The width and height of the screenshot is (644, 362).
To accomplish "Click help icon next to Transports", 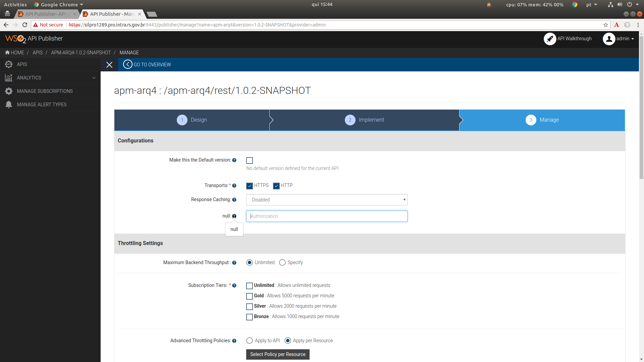I will (x=234, y=186).
